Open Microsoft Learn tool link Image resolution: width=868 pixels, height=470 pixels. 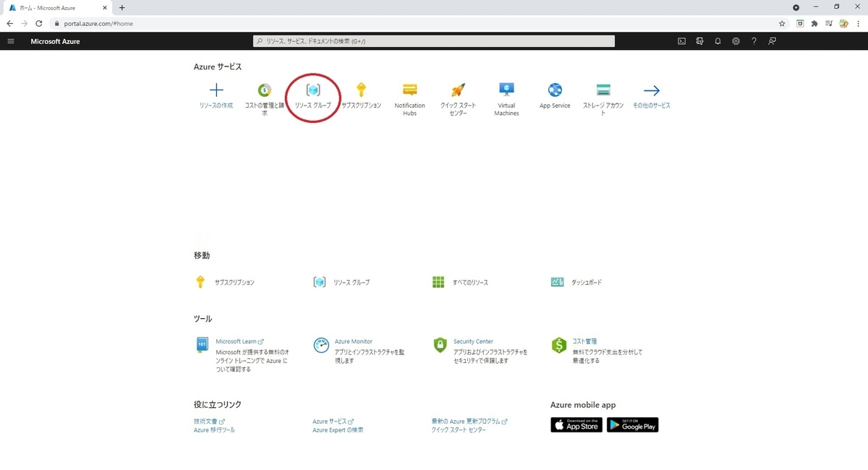tap(239, 341)
